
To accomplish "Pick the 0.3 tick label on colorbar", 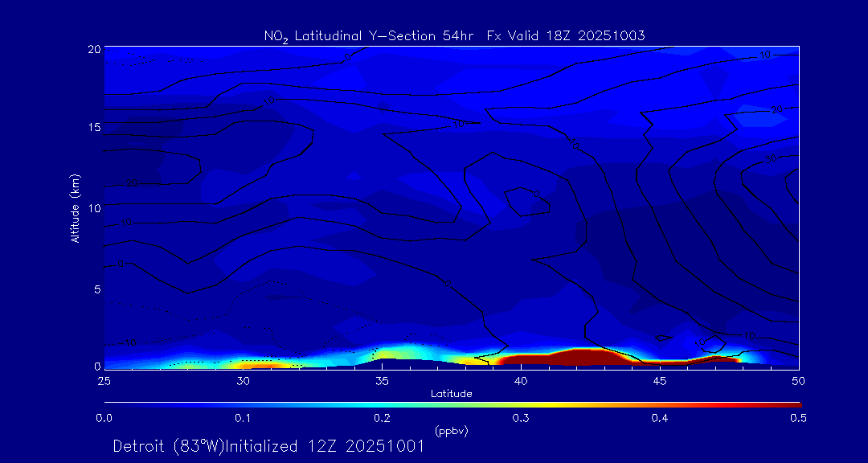I will (521, 418).
